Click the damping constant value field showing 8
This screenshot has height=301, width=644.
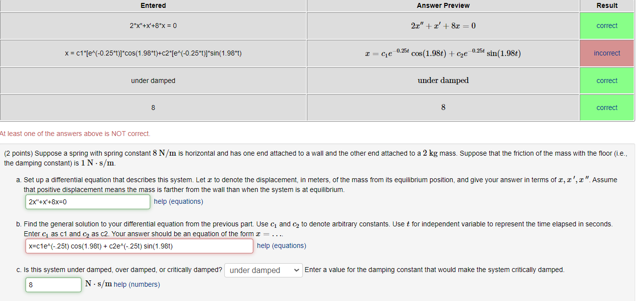53,284
